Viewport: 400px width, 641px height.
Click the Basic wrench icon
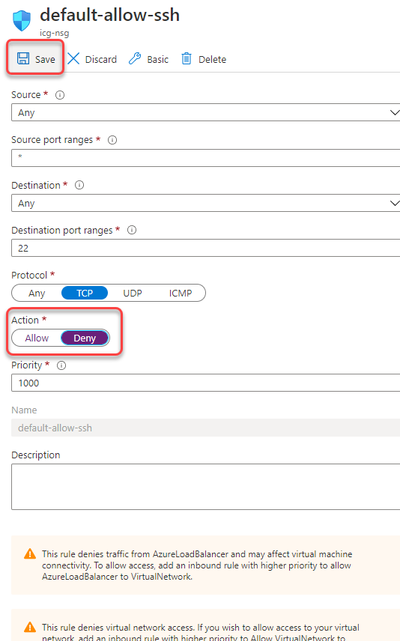click(x=135, y=58)
